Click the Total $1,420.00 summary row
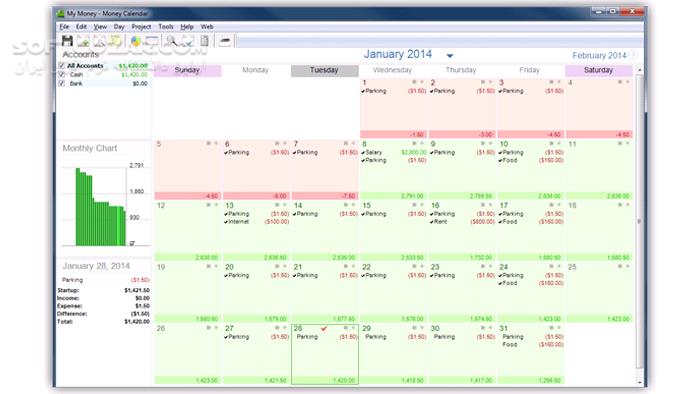Image resolution: width=700 pixels, height=394 pixels. (x=104, y=322)
